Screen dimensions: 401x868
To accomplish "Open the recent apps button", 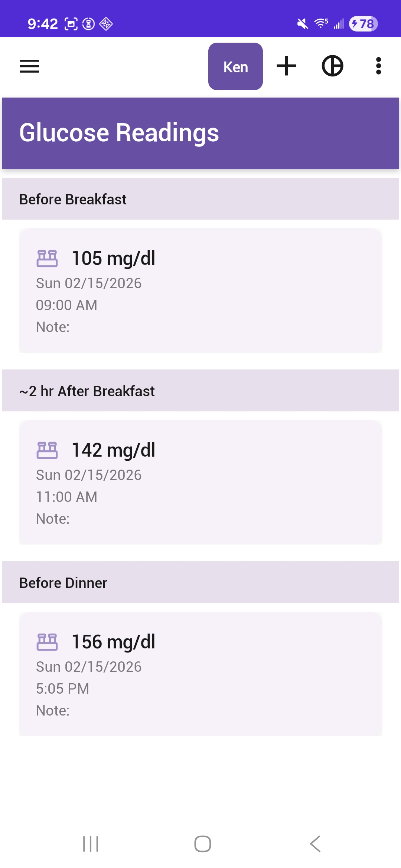I will coord(91,844).
